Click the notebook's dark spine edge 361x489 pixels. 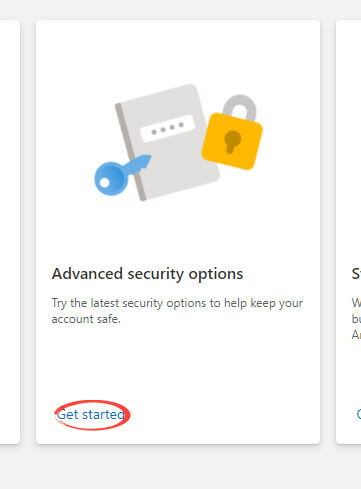130,152
